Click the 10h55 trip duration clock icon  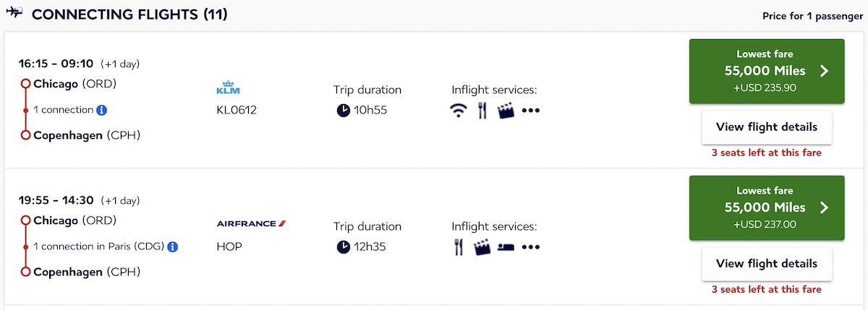pyautogui.click(x=343, y=111)
